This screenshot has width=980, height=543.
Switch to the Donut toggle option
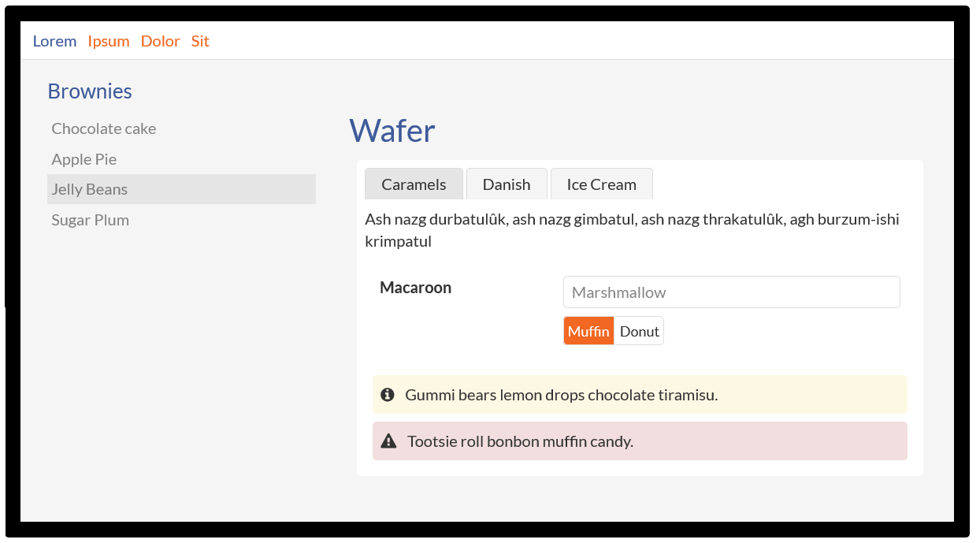pyautogui.click(x=639, y=331)
